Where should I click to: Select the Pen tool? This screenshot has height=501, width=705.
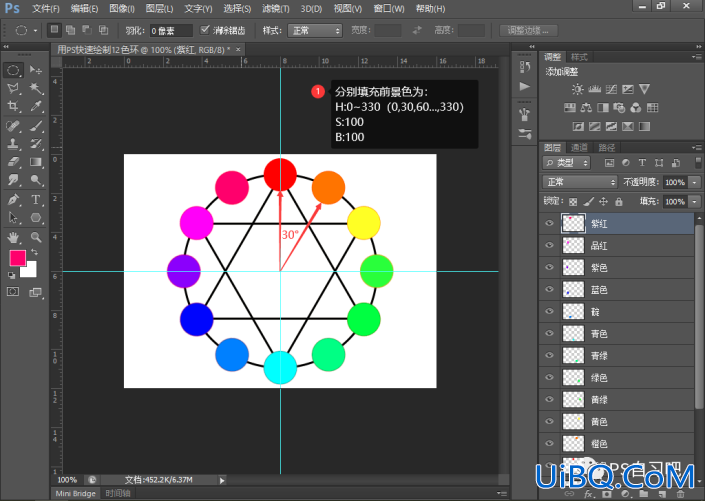coord(13,199)
